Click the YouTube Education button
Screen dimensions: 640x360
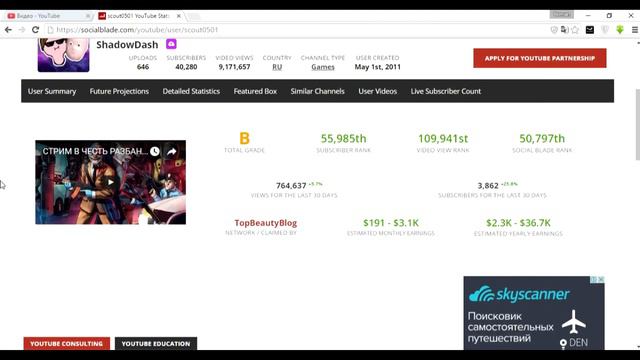coord(156,344)
